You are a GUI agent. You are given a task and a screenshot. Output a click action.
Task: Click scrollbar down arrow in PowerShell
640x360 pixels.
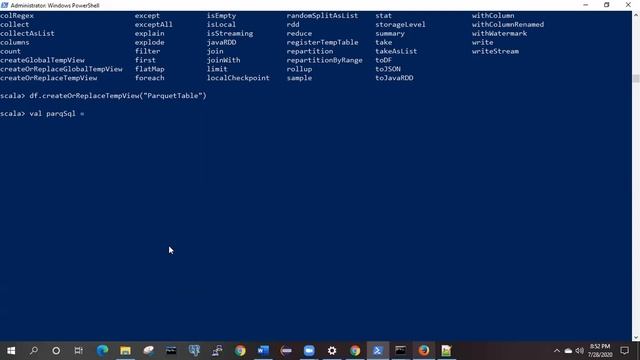(636, 338)
